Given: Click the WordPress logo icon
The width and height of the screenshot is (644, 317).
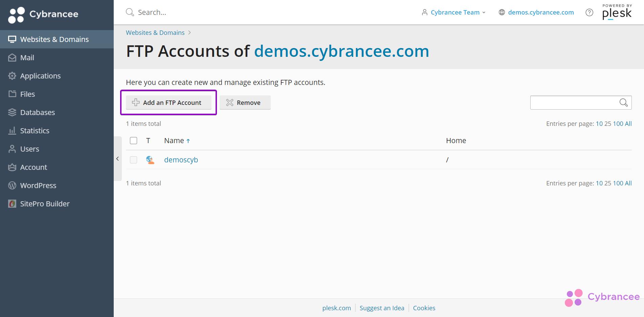Looking at the screenshot, I should 12,185.
